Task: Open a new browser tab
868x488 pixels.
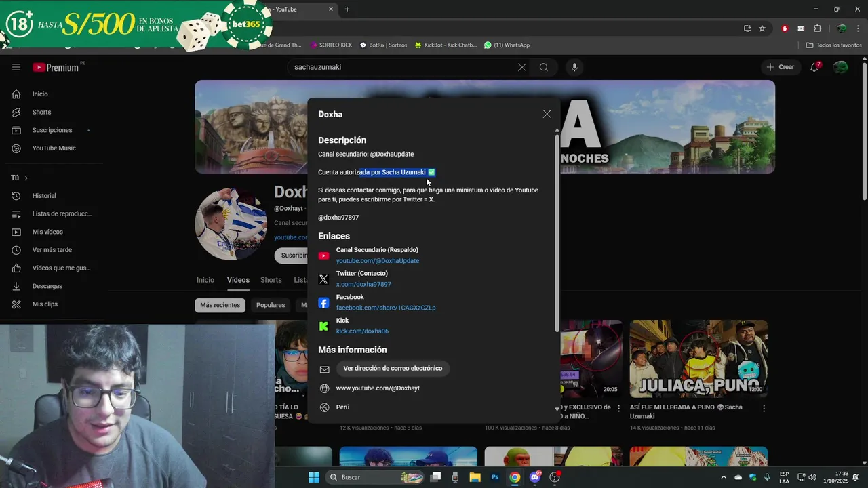Action: 347,9
